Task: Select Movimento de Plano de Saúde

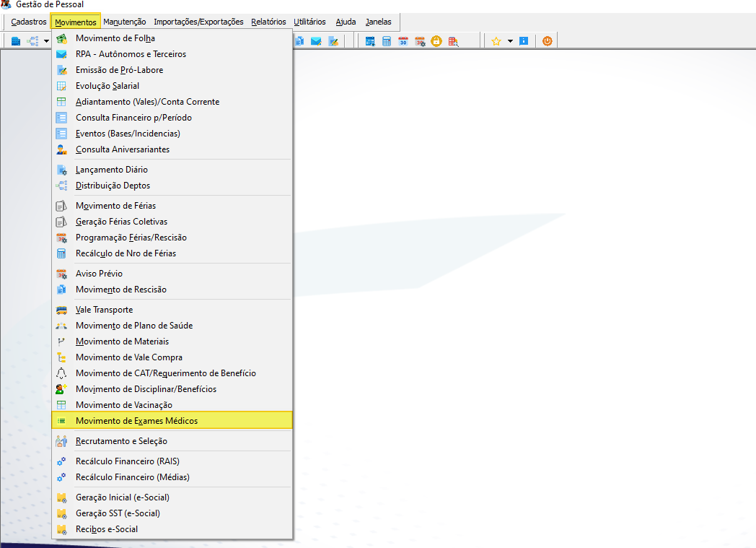Action: pos(172,326)
